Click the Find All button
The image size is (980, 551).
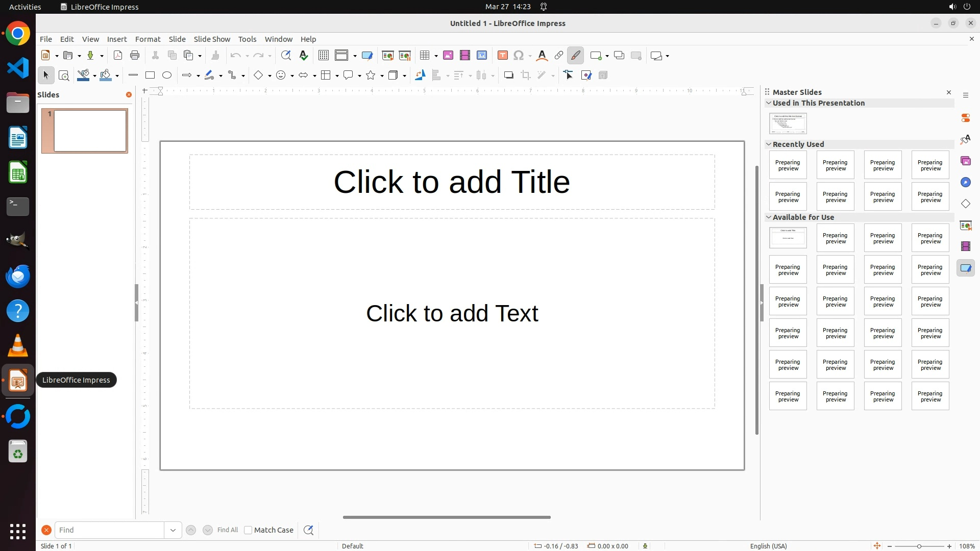(228, 530)
